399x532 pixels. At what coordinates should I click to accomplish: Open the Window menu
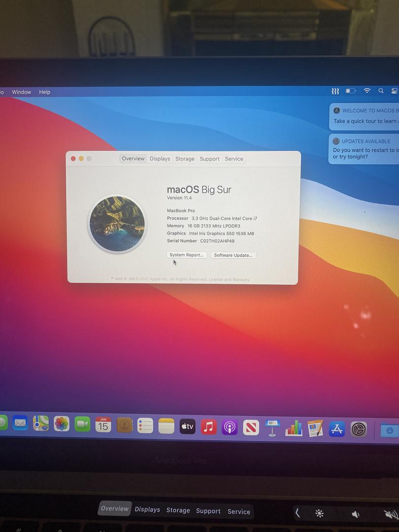[21, 92]
